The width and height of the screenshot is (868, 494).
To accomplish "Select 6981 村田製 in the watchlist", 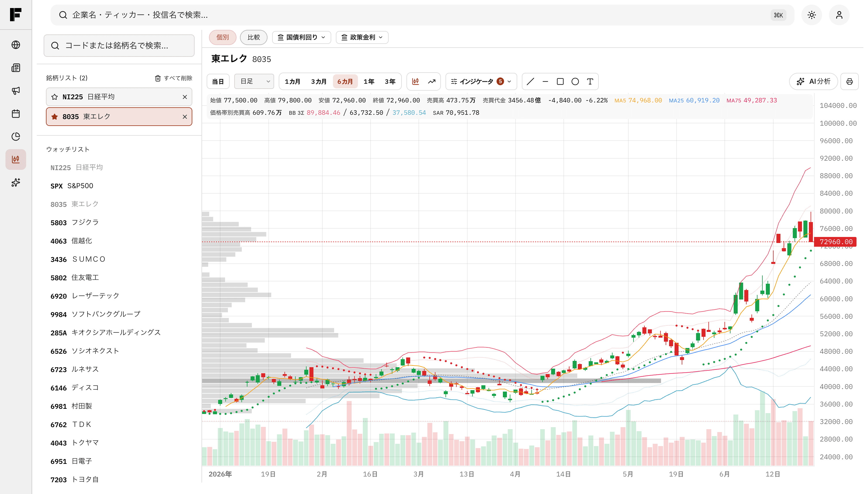I will point(119,406).
